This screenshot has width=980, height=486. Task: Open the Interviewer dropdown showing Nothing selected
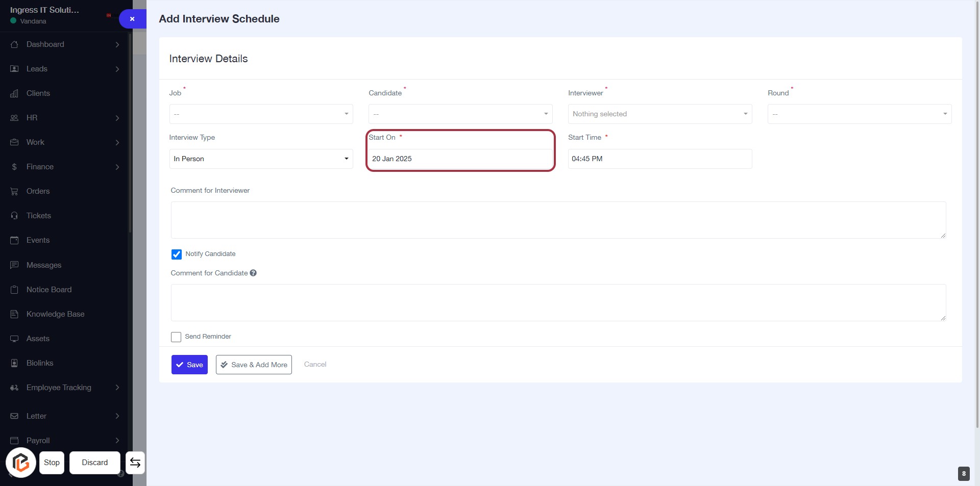pyautogui.click(x=659, y=114)
